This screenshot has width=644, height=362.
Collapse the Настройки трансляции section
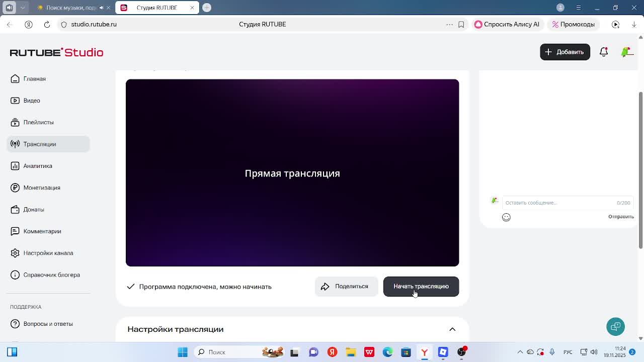(452, 329)
